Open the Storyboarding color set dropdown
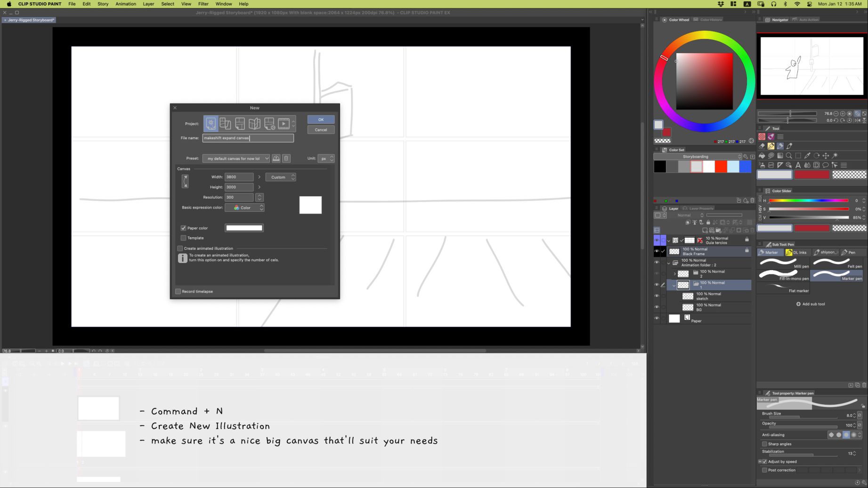The height and width of the screenshot is (488, 868). click(698, 157)
